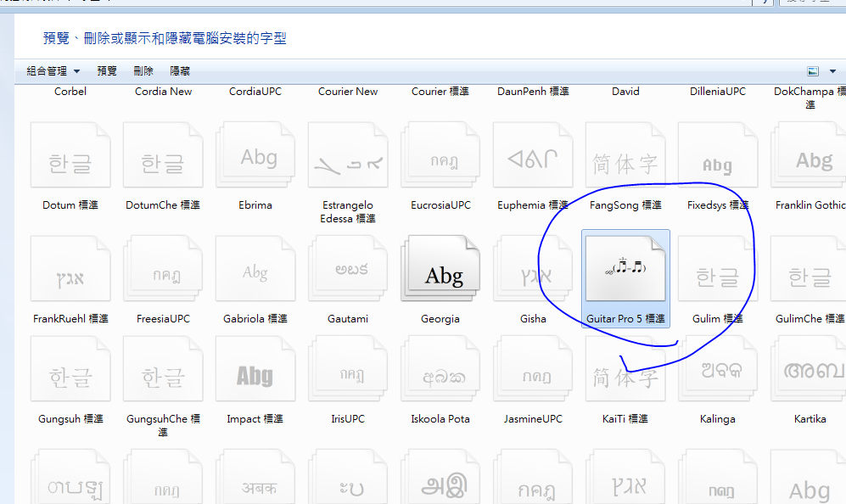This screenshot has width=846, height=504.
Task: Click the FangSong font icon
Action: [625, 155]
